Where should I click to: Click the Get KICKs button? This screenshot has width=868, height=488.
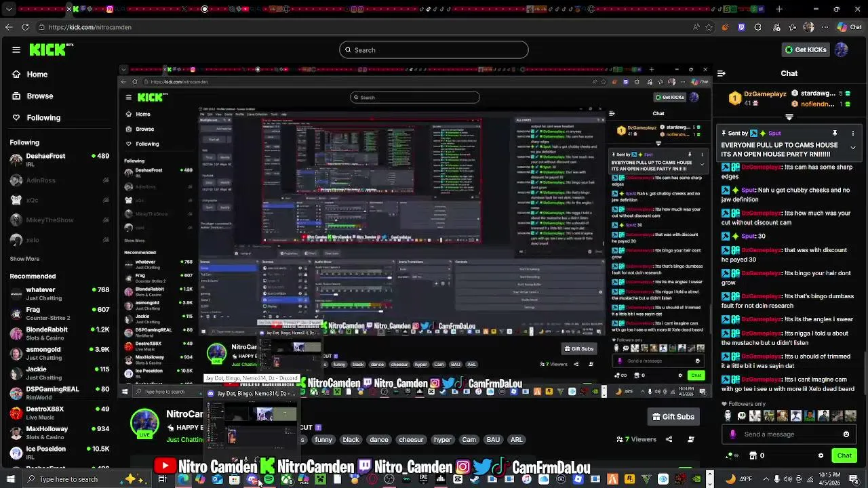[806, 49]
